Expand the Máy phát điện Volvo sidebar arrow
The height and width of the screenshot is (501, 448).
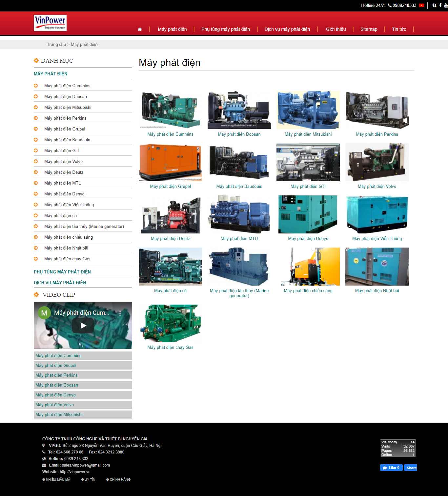36,161
